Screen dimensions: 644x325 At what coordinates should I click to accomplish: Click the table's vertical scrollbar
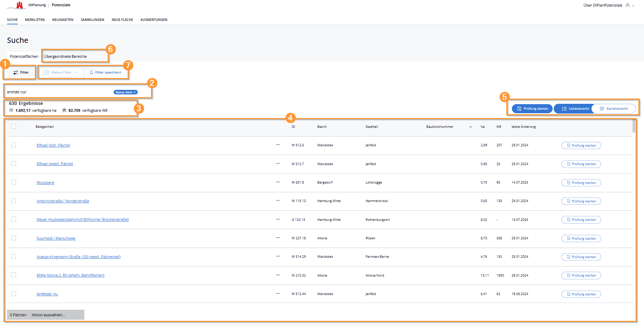tap(634, 126)
